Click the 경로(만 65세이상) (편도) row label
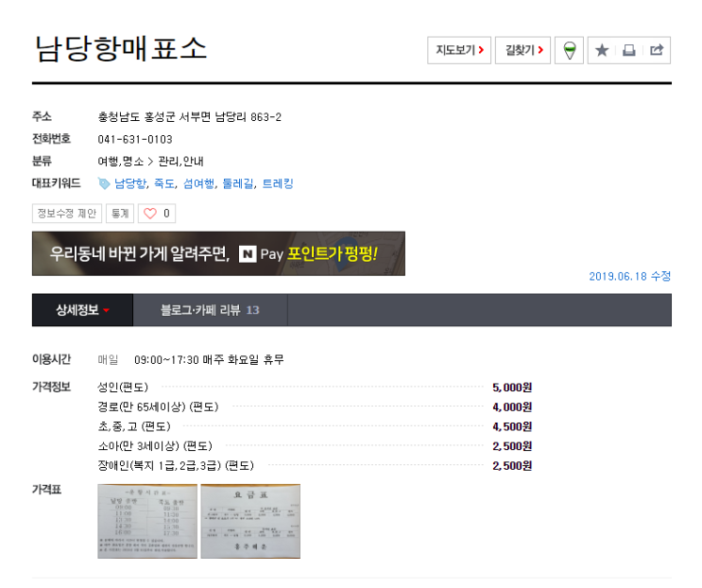 [x=158, y=406]
